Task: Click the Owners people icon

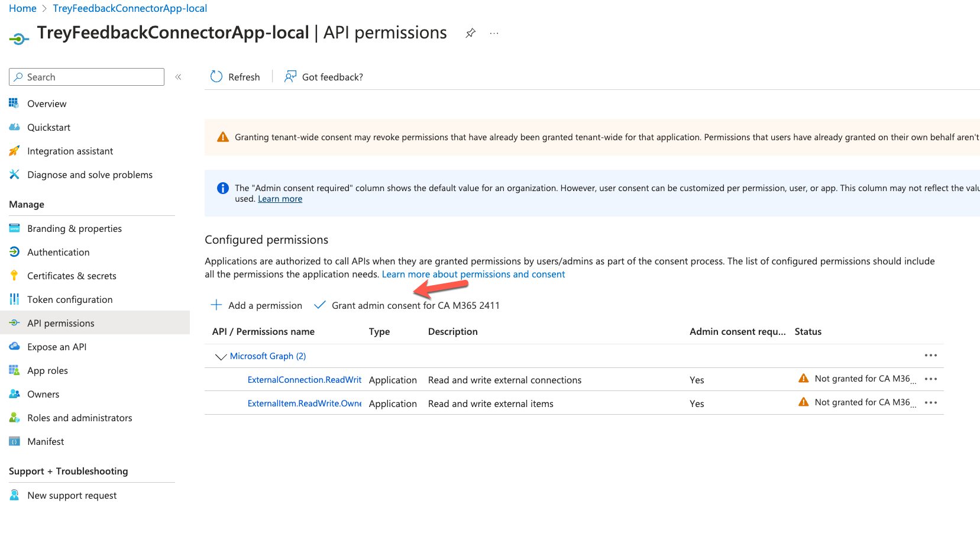Action: pyautogui.click(x=14, y=394)
